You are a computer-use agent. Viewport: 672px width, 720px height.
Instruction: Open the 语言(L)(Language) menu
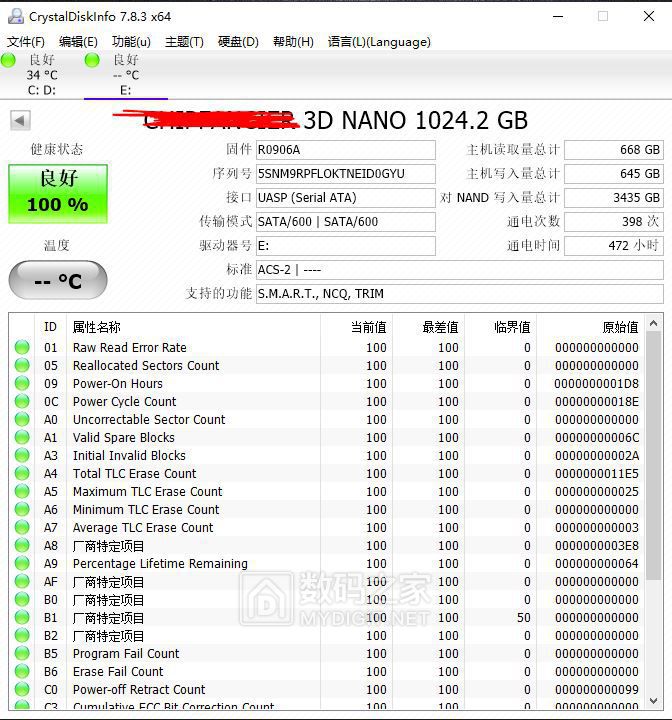pyautogui.click(x=379, y=42)
